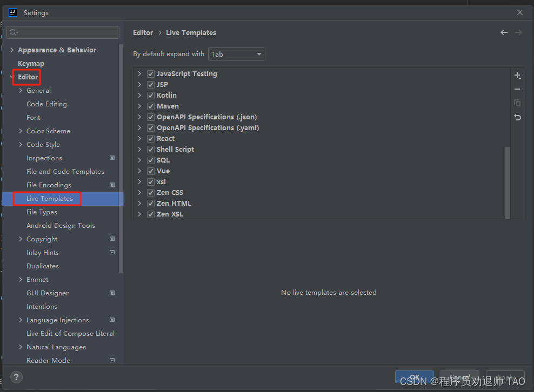The width and height of the screenshot is (534, 392).
Task: Click the project-level marker icon beside Copyright
Action: (112, 239)
